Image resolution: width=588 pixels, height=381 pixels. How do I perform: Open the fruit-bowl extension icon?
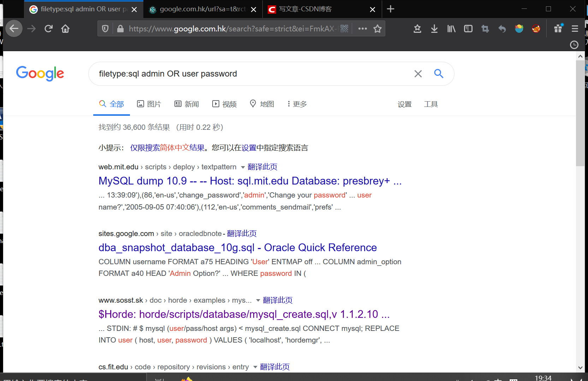(519, 29)
